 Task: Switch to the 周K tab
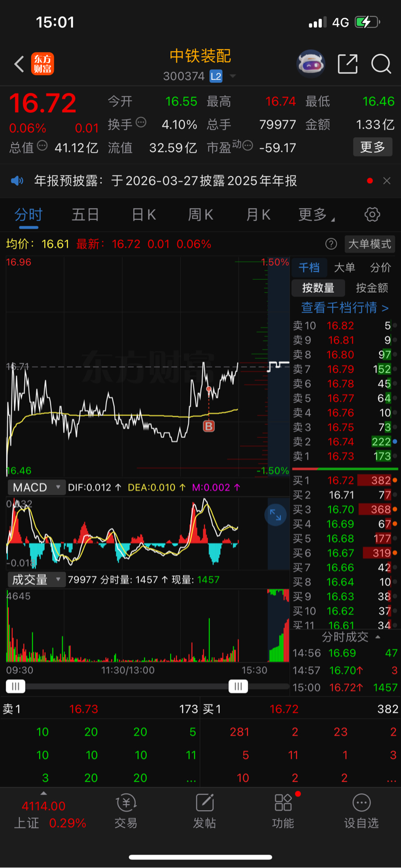point(200,215)
